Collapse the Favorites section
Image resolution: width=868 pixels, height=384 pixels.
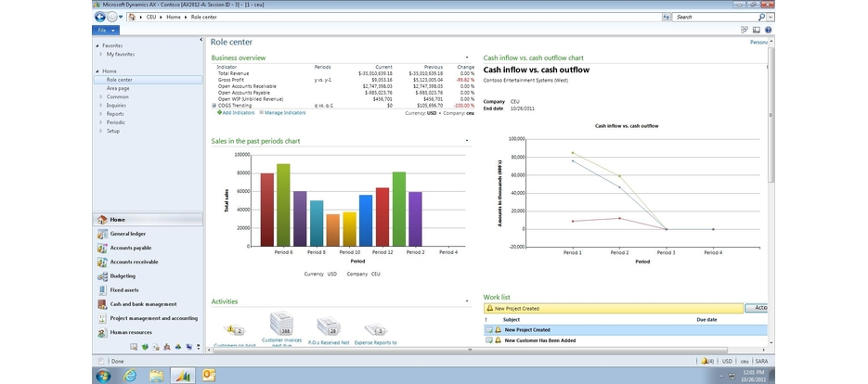pyautogui.click(x=97, y=46)
